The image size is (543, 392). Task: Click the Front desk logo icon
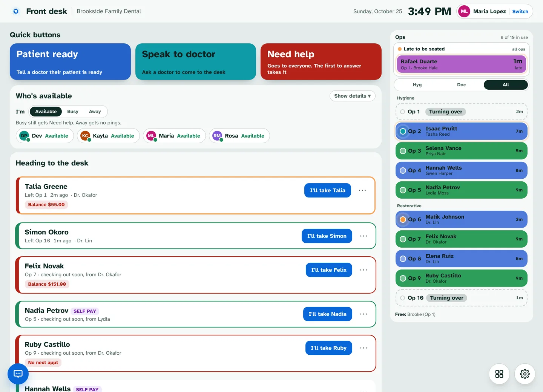(x=16, y=11)
